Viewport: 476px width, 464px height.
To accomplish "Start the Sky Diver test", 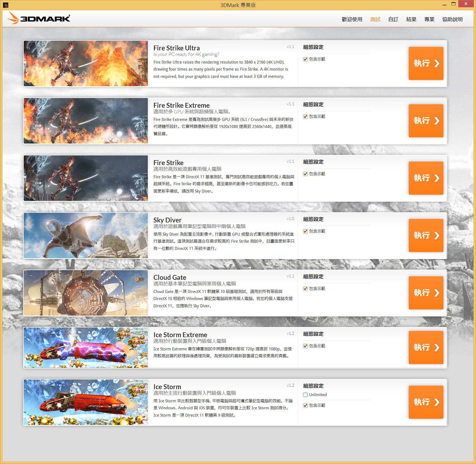I will (x=426, y=235).
